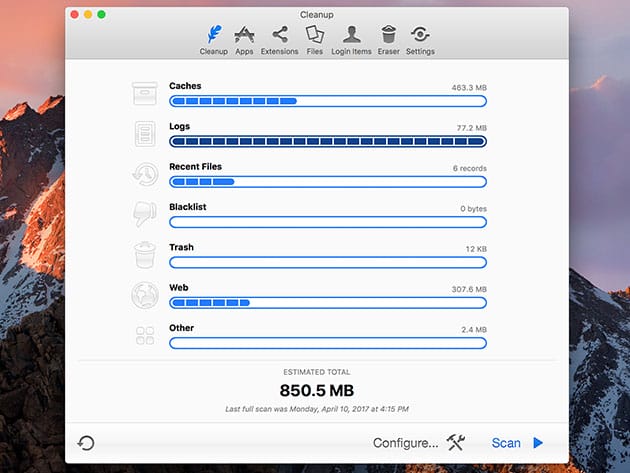
Task: Click the Caches archive box icon
Action: (145, 94)
